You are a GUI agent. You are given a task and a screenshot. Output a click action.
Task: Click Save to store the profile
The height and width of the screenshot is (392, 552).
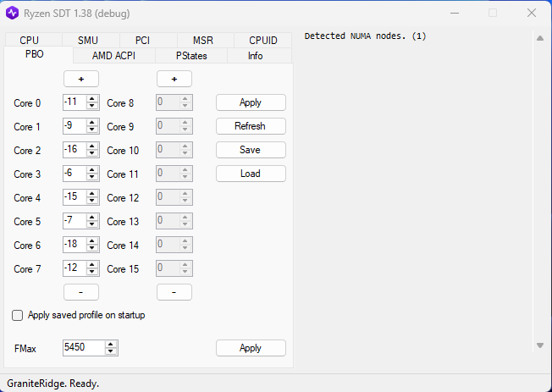(251, 150)
